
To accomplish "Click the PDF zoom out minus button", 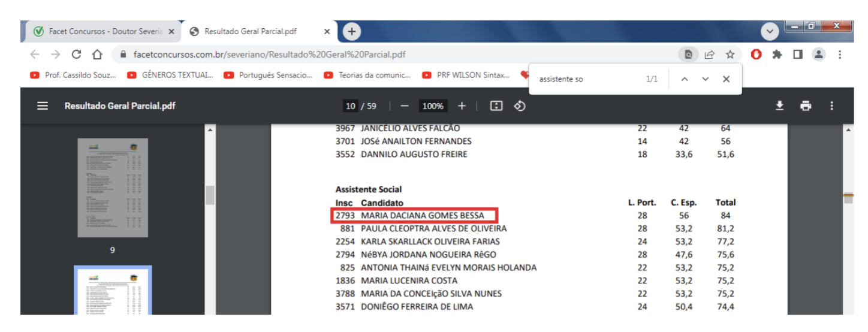I will click(404, 106).
